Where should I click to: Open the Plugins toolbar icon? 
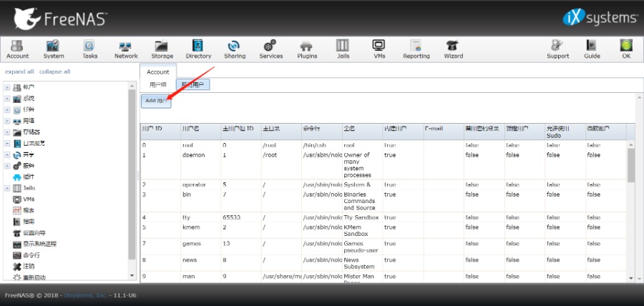click(307, 49)
